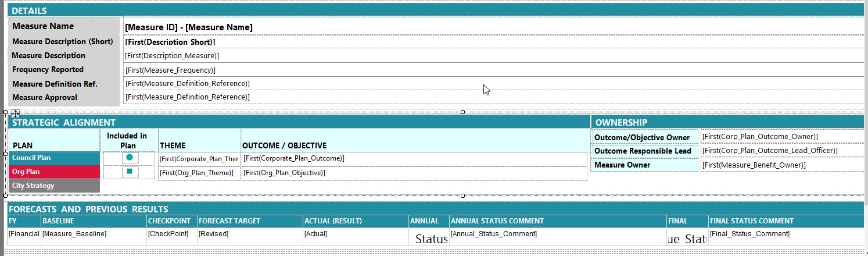This screenshot has height=256, width=868.
Task: Select the ANNUAL STATUS COMMENT column header
Action: point(558,221)
